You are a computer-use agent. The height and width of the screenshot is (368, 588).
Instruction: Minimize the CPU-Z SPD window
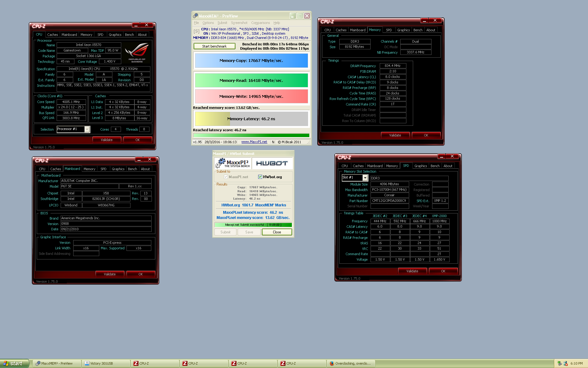[x=441, y=156]
